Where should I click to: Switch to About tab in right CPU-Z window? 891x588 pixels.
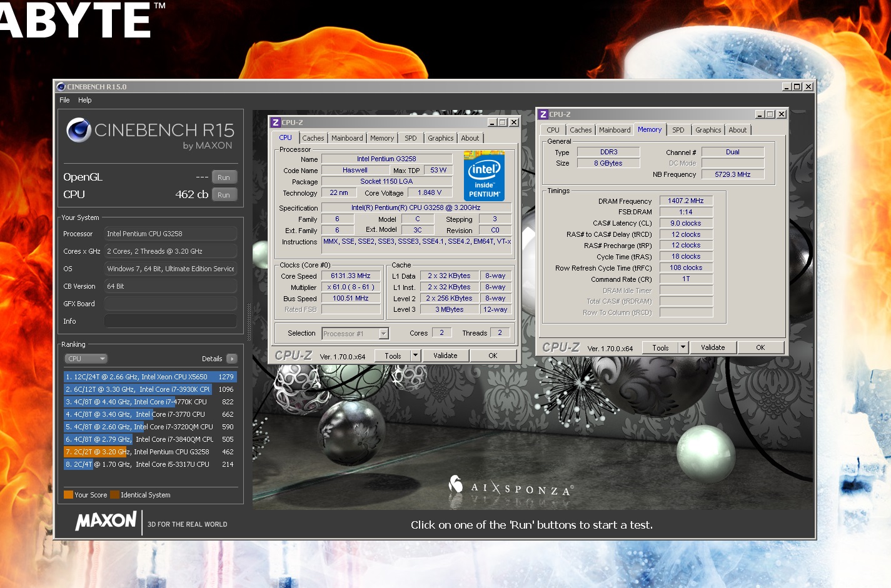point(738,130)
